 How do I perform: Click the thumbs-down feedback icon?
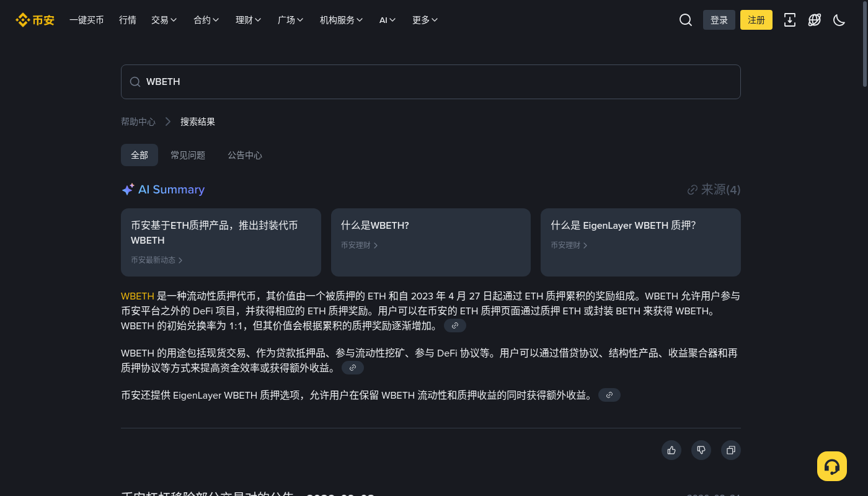(701, 450)
